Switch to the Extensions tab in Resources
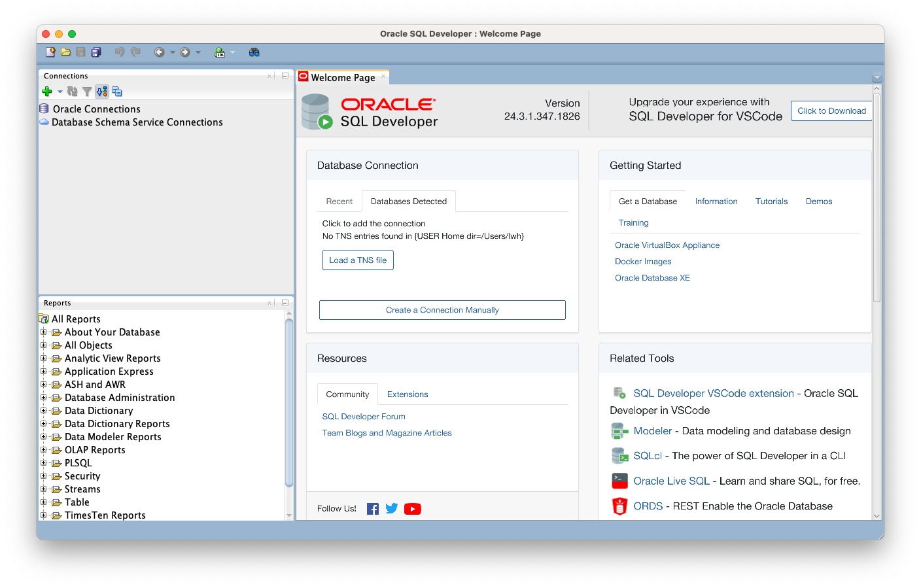Viewport: 921px width, 588px height. pyautogui.click(x=408, y=394)
